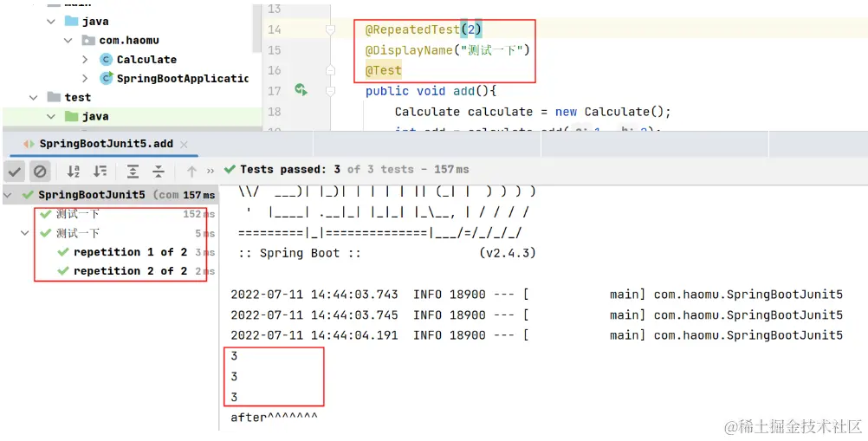Image resolution: width=868 pixels, height=441 pixels.
Task: Click log line timestamped 14:44:03.743
Action: pos(536,295)
